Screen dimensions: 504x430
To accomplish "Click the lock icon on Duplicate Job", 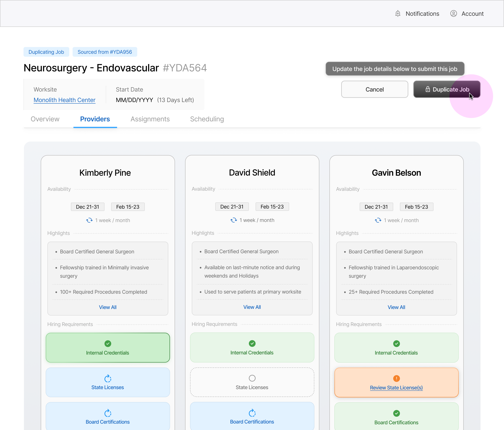I will pos(428,89).
